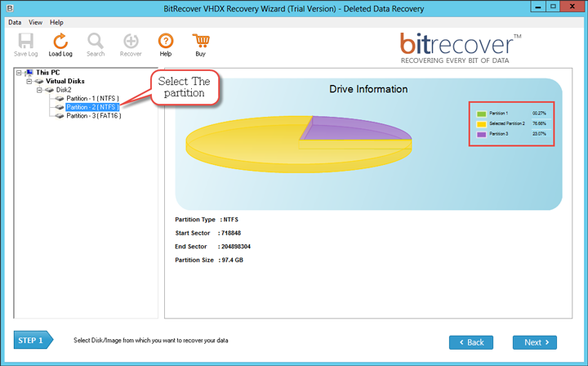Minimize the VHDX Recovery Wizard window
This screenshot has height=366, width=588.
538,7
